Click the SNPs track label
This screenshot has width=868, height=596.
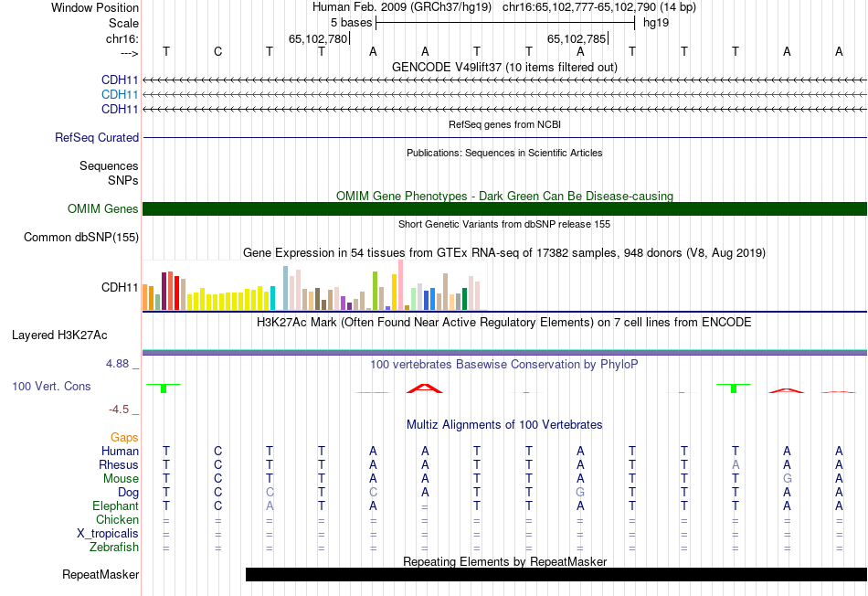point(123,181)
